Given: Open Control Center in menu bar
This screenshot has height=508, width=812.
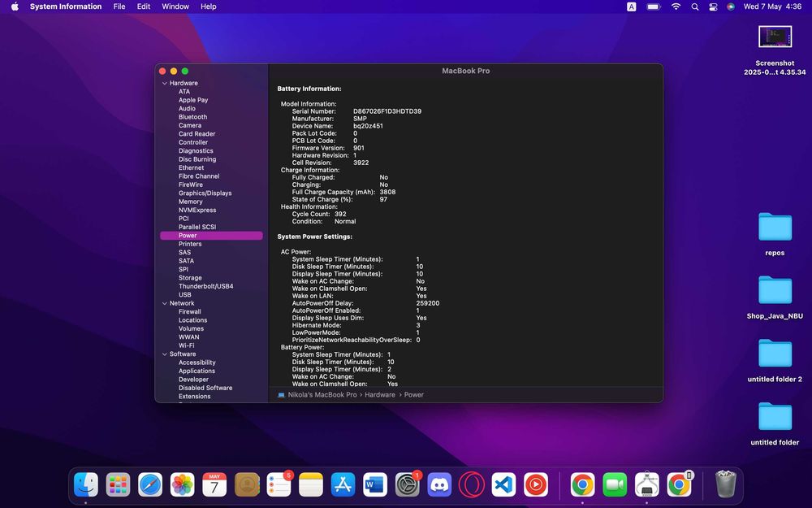Looking at the screenshot, I should (713, 7).
